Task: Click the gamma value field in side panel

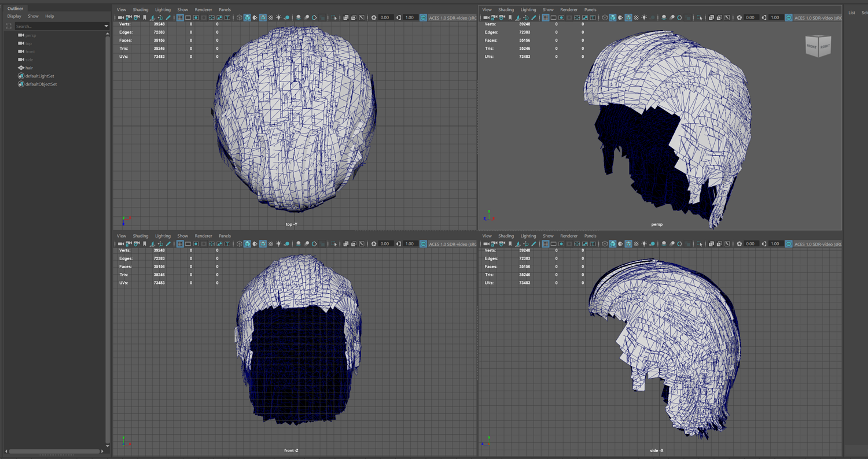Action: tap(776, 244)
